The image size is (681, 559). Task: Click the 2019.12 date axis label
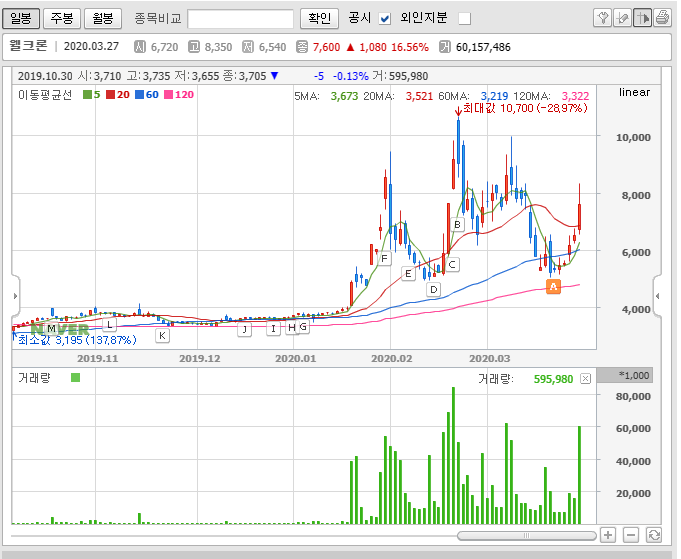[200, 359]
